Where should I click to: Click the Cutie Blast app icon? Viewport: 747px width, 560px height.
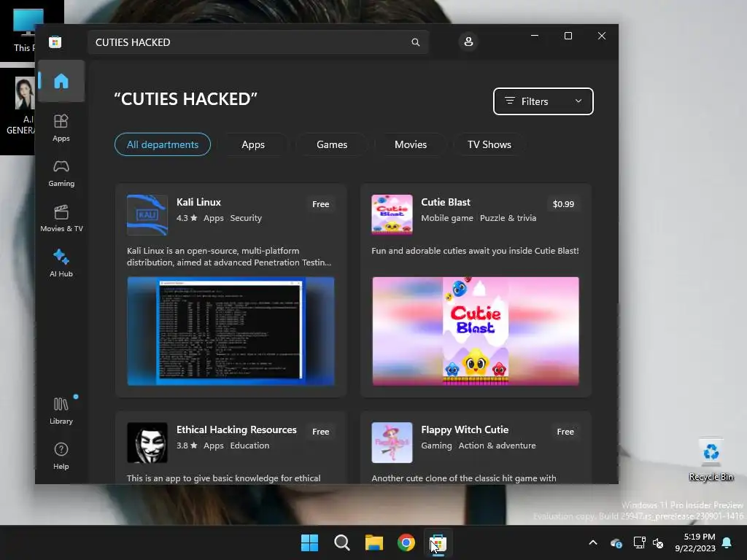click(x=392, y=215)
